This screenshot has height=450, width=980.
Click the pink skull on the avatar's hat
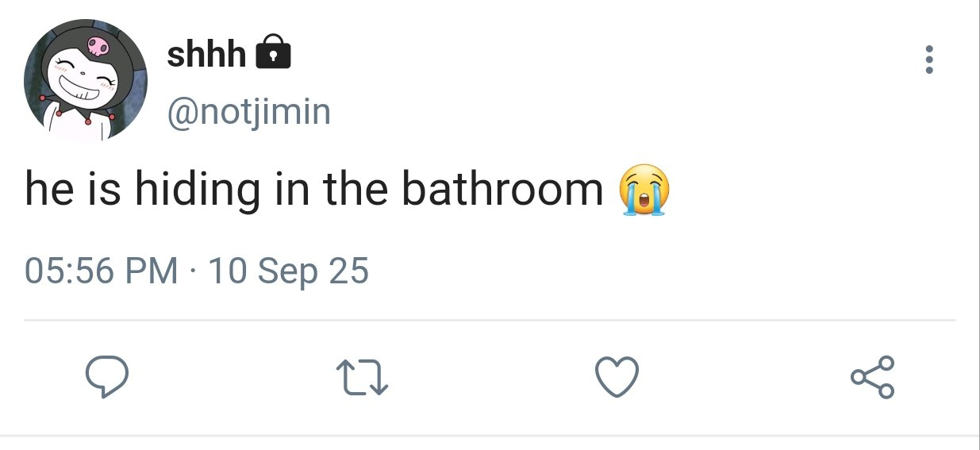[x=98, y=45]
